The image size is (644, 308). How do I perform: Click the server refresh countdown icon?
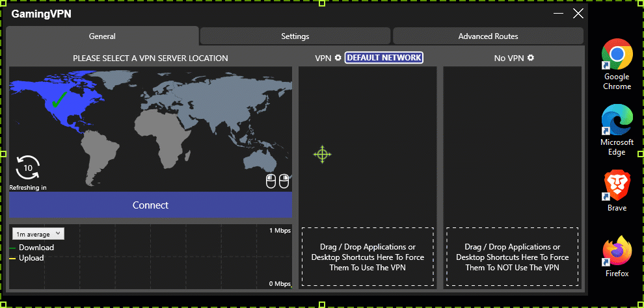pos(28,168)
